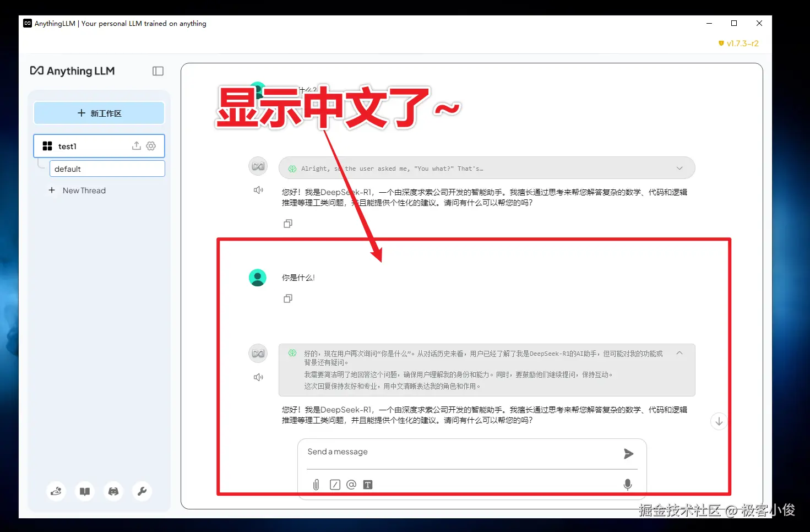Create a New Thread

78,191
